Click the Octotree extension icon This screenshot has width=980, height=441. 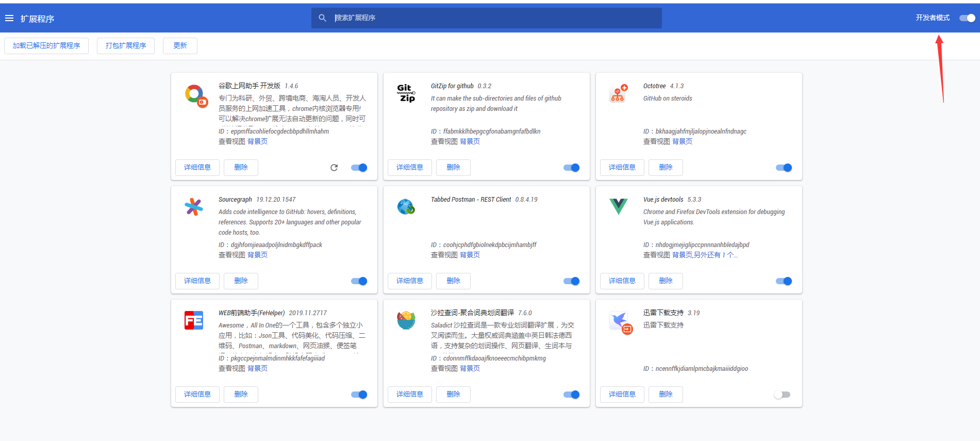point(618,93)
